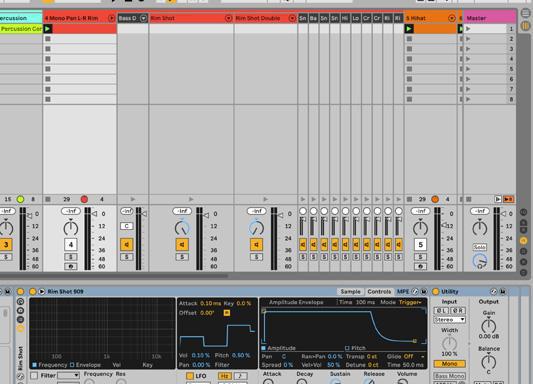Toggle the LFO retrigger button beside Offset
Viewport: 533px width, 384px height.
point(227,313)
